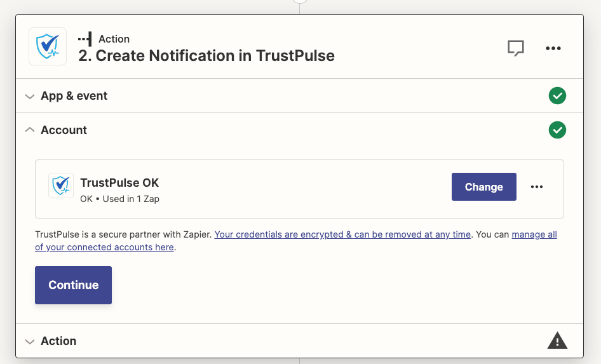Screen dimensions: 601x364
Task: Collapse the Account section chevron
Action: 29,130
